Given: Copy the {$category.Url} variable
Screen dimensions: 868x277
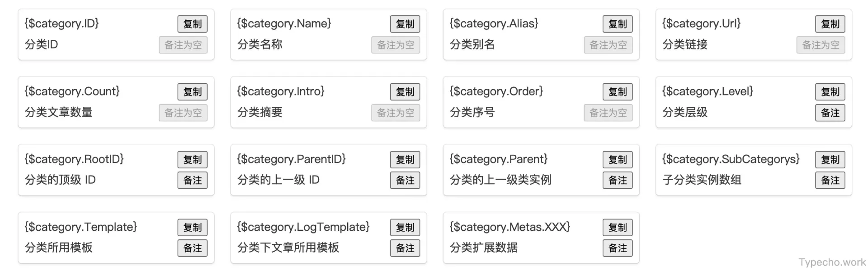Looking at the screenshot, I should (x=830, y=24).
